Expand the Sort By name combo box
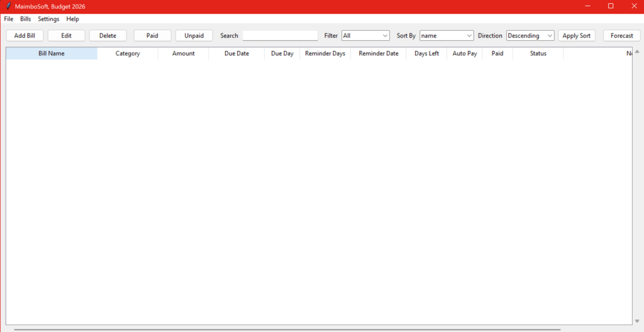 [x=447, y=36]
